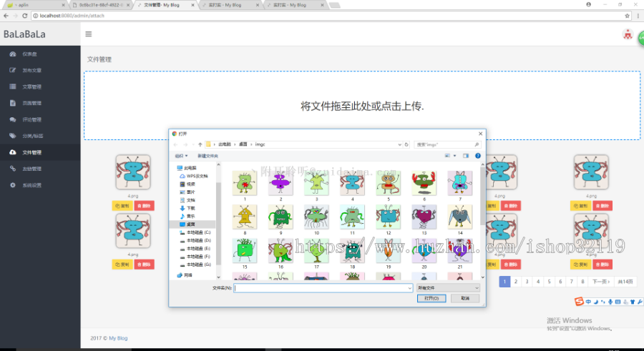The height and width of the screenshot is (351, 644).
Task: Click the folder tree's down scroll arrow
Action: click(x=218, y=277)
